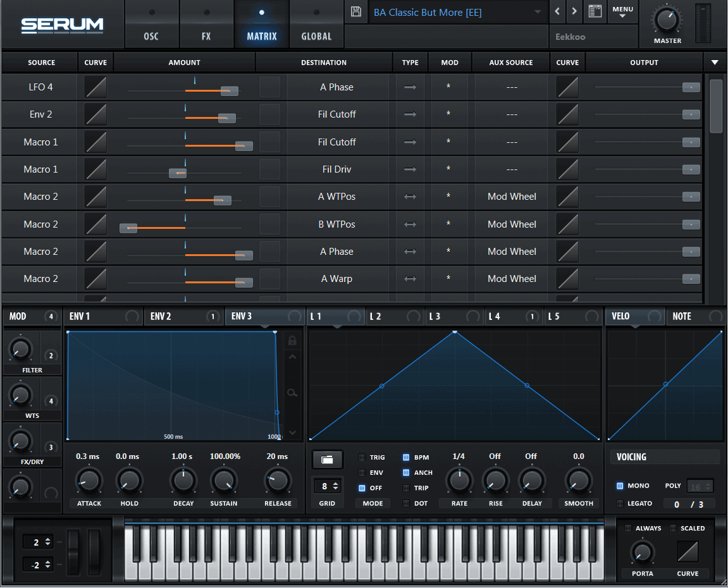
Task: Adjust amount slider for Macro 1 Fil Cutoff
Action: pos(244,146)
